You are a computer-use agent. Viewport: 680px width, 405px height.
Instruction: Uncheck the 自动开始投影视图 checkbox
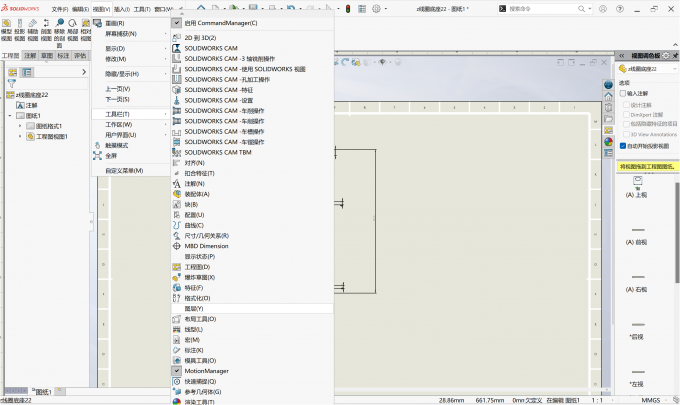click(x=623, y=146)
